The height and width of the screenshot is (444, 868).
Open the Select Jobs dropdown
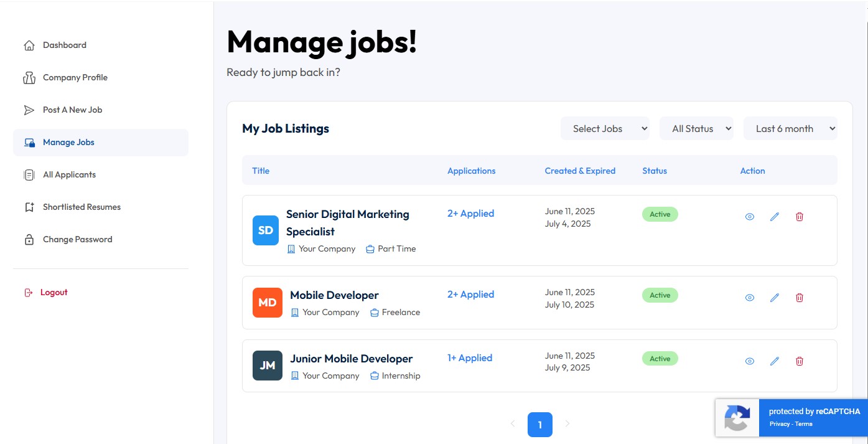[605, 129]
